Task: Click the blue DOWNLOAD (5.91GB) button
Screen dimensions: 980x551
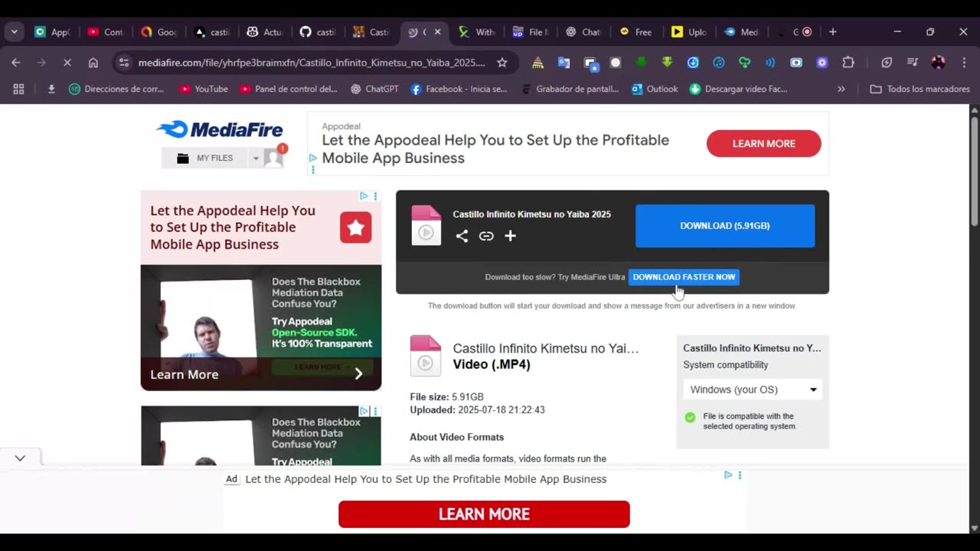Action: click(x=725, y=226)
